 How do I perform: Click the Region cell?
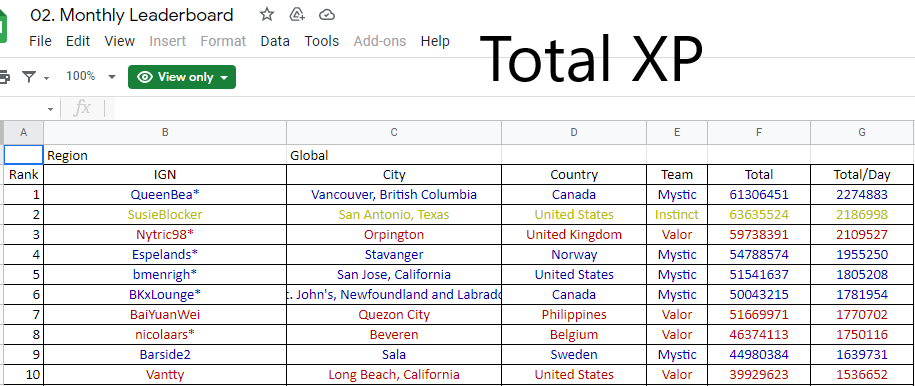(165, 155)
